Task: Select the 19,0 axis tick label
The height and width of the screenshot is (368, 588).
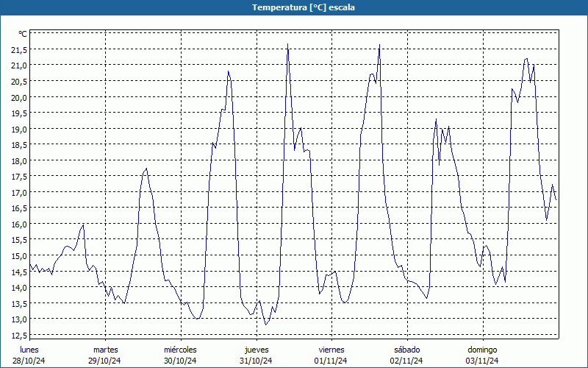Action: (19, 129)
